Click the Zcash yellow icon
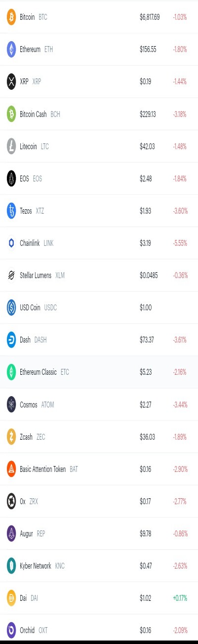198x644 pixels. (x=11, y=437)
